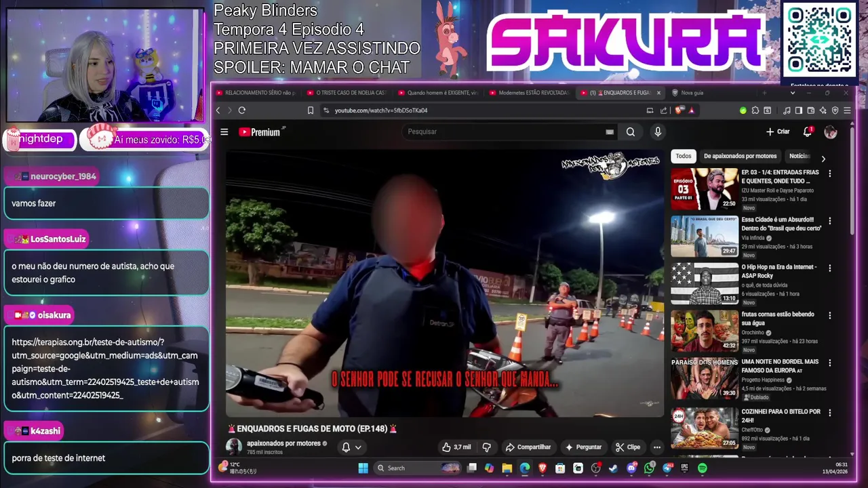Switch to 'O TRISTE CASO DE NOELIA' tab

(x=347, y=93)
